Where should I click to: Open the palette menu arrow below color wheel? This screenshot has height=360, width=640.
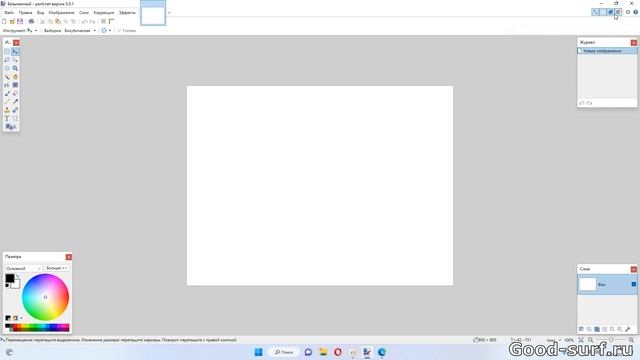click(x=21, y=318)
